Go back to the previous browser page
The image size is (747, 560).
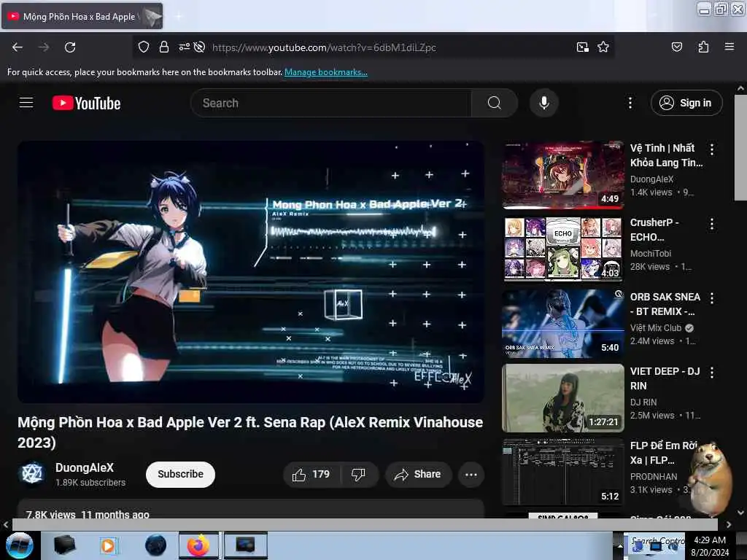click(x=18, y=47)
